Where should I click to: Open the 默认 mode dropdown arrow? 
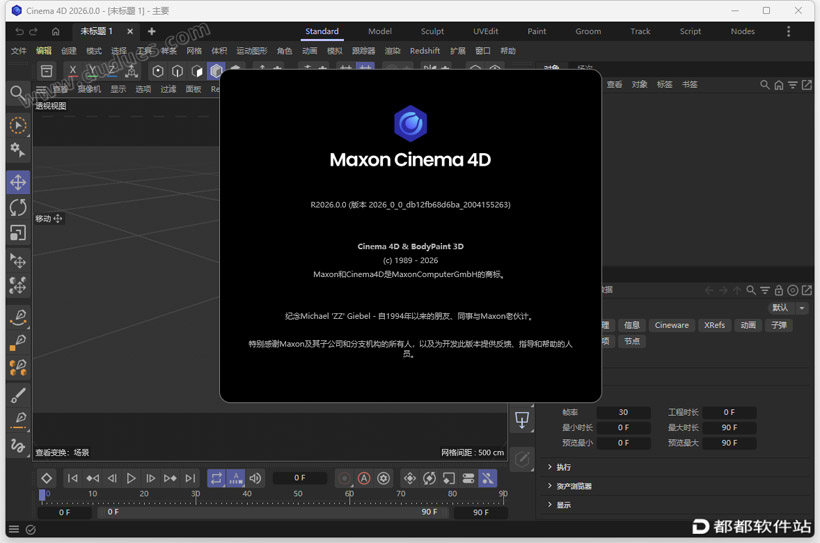[802, 308]
